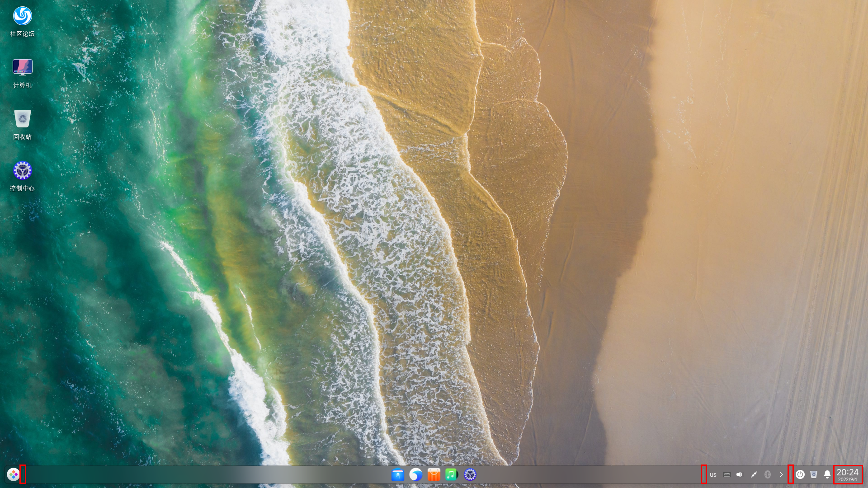Show notifications via the bell icon
Image resolution: width=868 pixels, height=488 pixels.
pos(827,474)
